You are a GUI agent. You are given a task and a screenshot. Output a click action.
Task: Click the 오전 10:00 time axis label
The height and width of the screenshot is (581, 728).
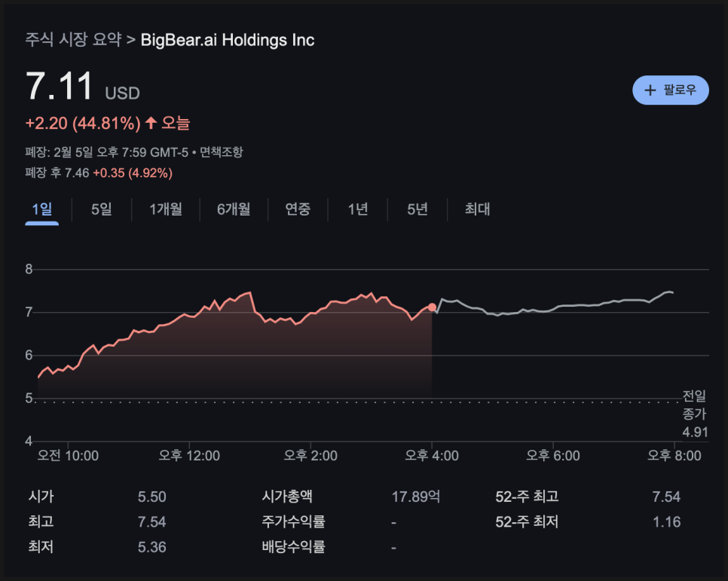tap(68, 456)
